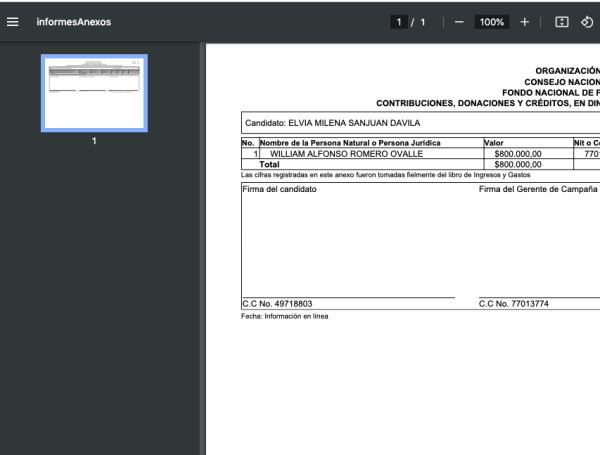Click the zoom in plus icon
This screenshot has height=455, width=600.
524,22
